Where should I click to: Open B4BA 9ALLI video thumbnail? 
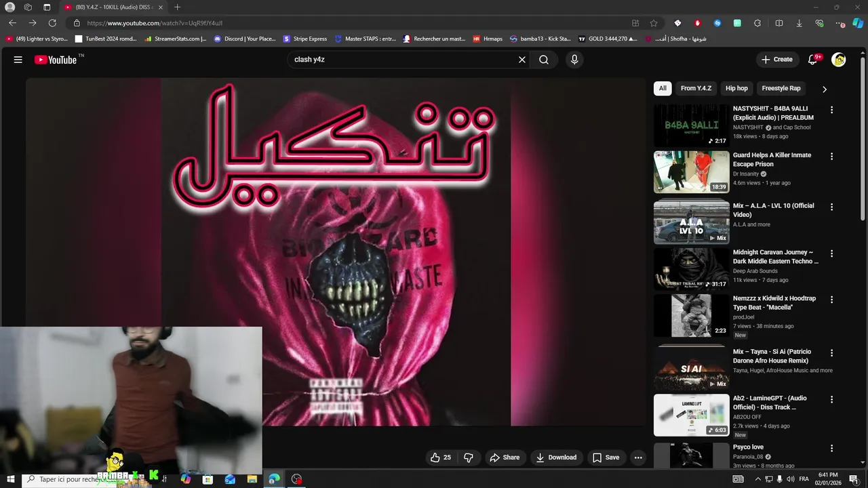point(692,125)
